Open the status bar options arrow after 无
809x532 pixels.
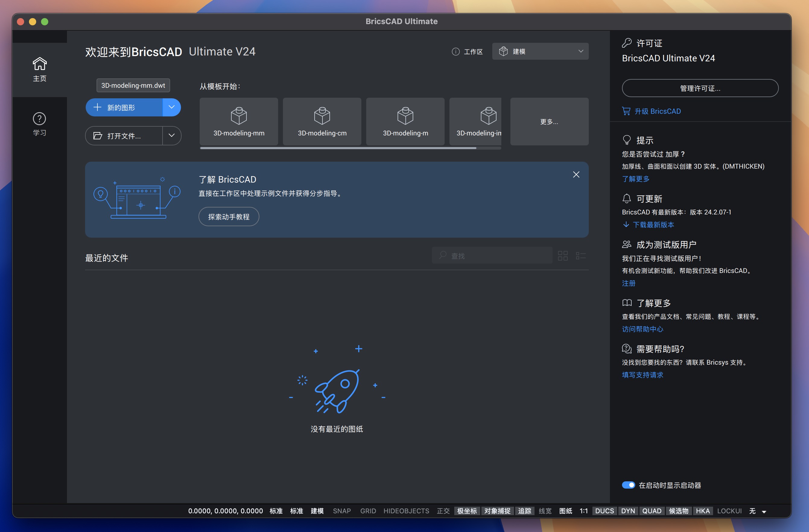[x=764, y=511]
